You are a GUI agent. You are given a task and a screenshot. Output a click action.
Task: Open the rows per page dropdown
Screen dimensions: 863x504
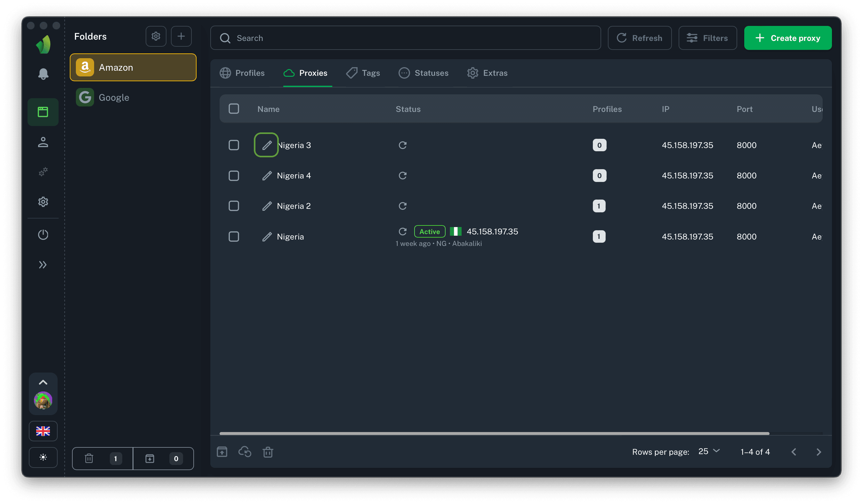tap(709, 452)
